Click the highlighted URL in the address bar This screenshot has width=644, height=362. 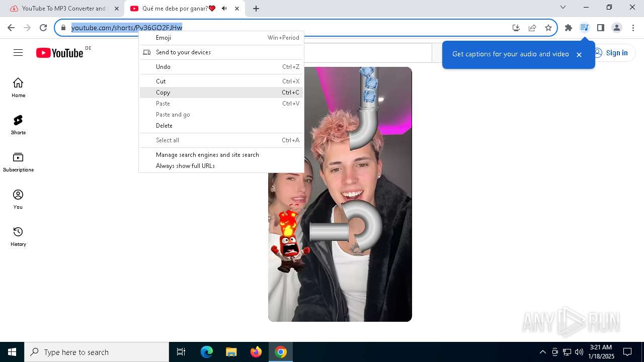tap(127, 28)
